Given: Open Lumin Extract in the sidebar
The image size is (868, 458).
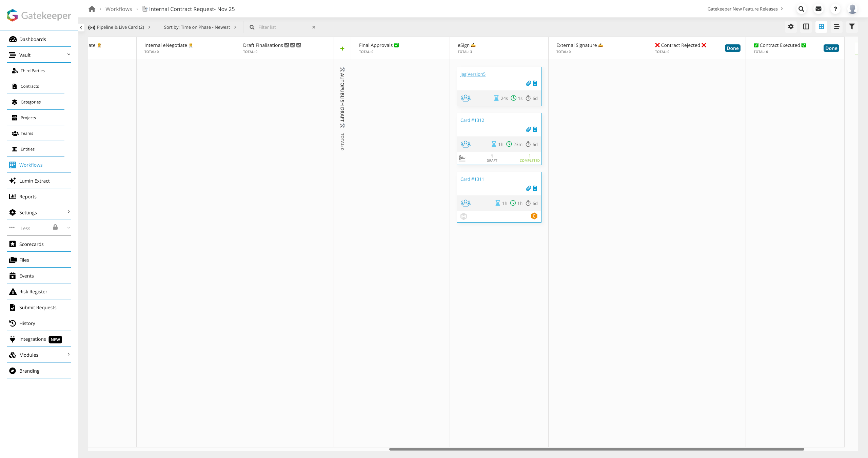Looking at the screenshot, I should [x=34, y=181].
